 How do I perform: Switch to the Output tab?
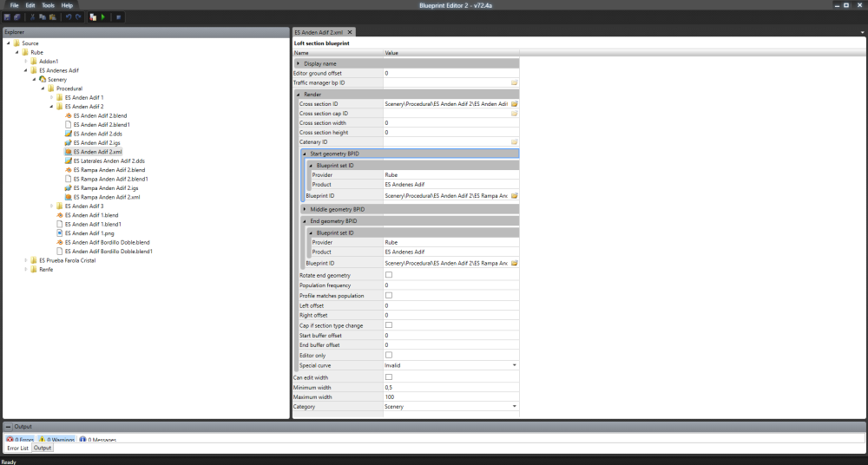[x=43, y=448]
